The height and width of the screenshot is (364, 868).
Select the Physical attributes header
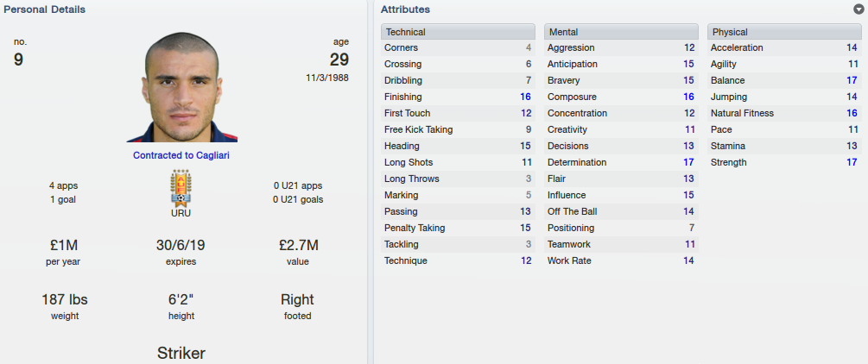[x=784, y=32]
